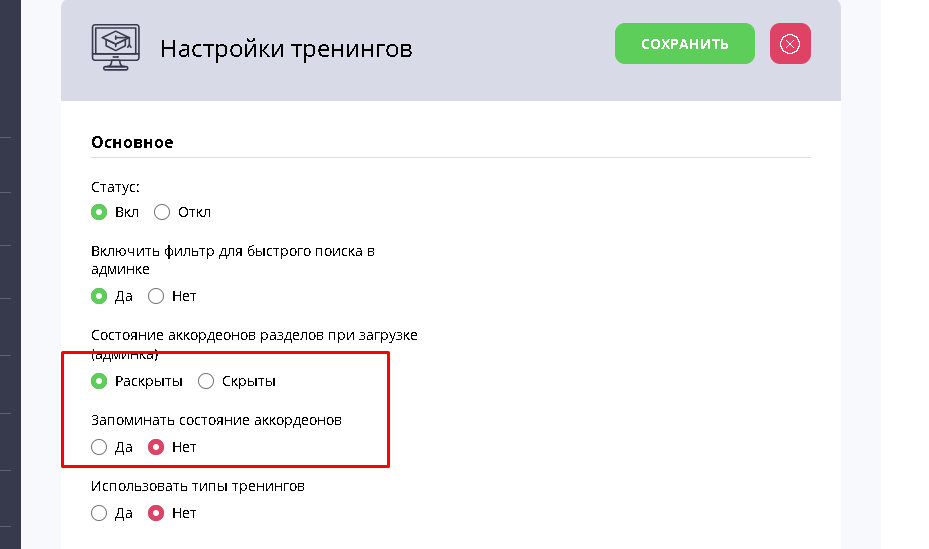Viewport: 929px width, 549px height.
Task: Choose Нет for the admin search filter
Action: pos(156,296)
